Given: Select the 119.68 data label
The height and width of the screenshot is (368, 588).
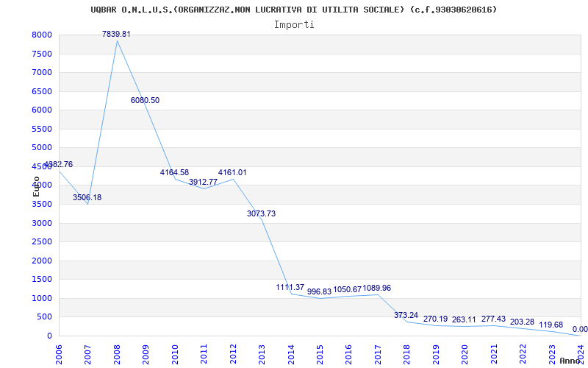Looking at the screenshot, I should 551,325.
